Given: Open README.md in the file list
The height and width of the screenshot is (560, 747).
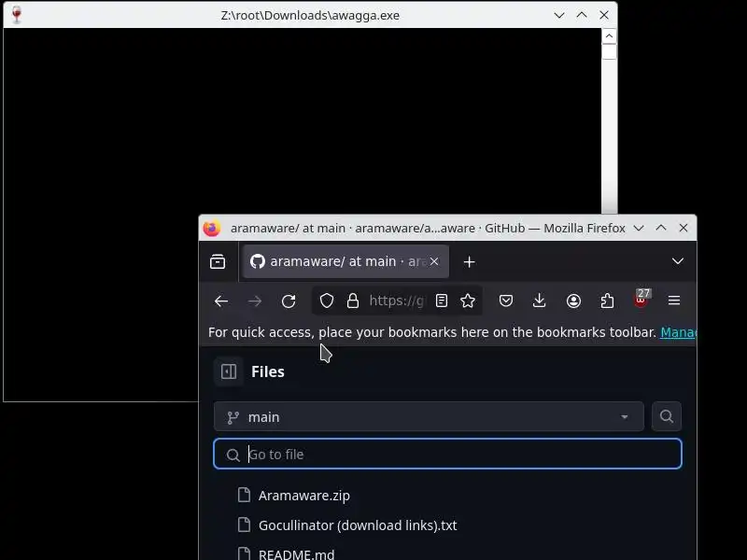Looking at the screenshot, I should (x=296, y=553).
